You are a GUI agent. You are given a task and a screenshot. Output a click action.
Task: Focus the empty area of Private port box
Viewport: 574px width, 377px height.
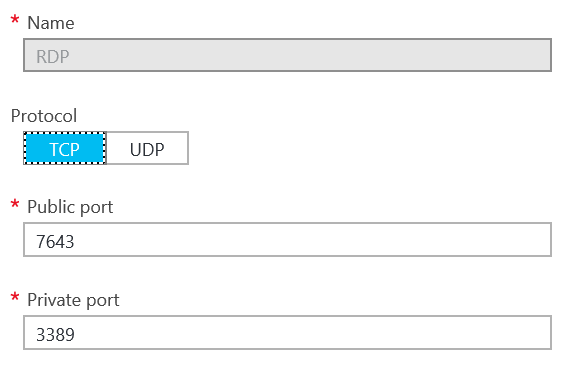coord(311,333)
